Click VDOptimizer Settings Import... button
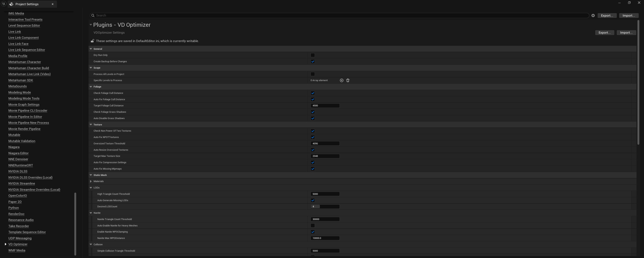644x258 pixels. [626, 33]
